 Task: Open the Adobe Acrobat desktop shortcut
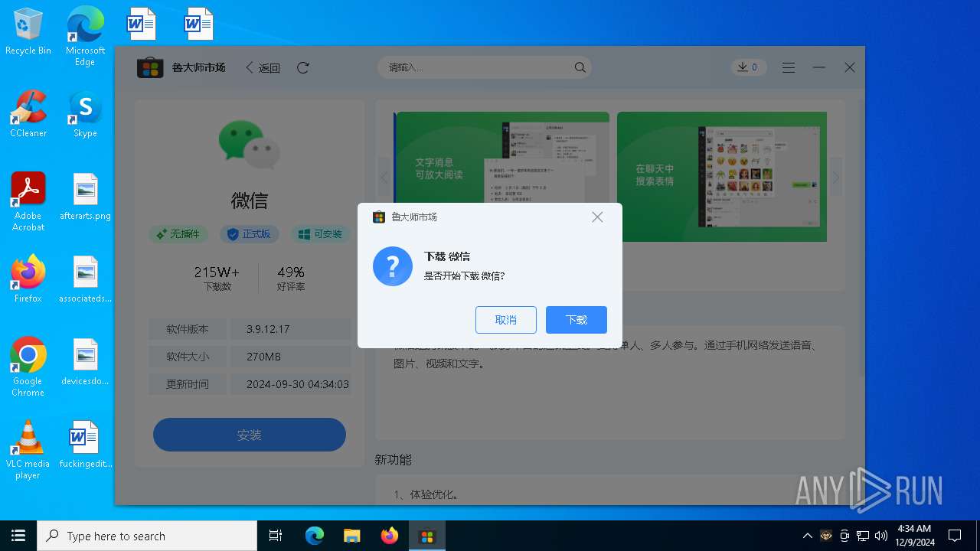pos(28,202)
